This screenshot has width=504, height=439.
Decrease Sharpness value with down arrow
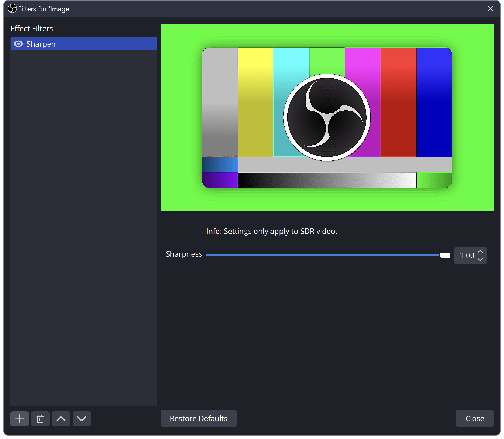480,259
